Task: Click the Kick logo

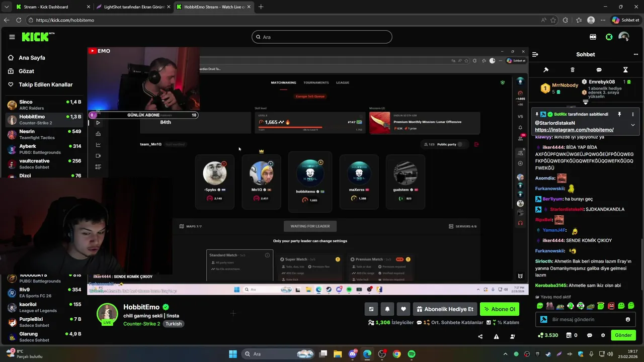Action: pyautogui.click(x=38, y=37)
